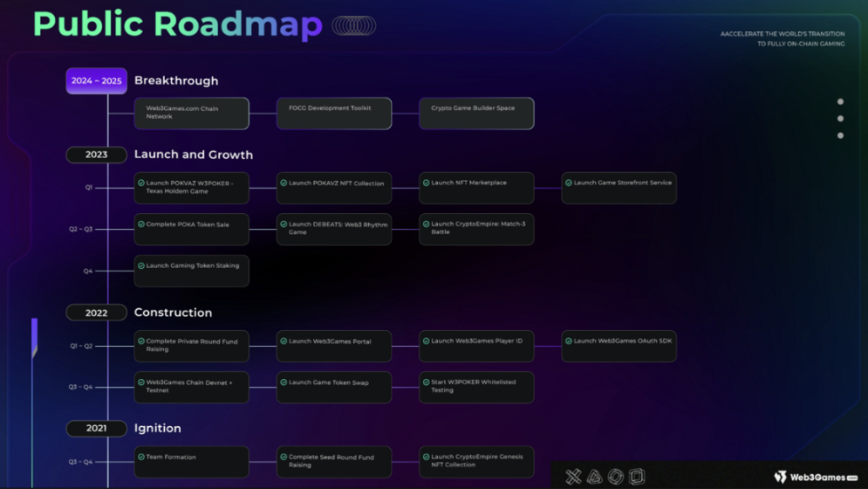Click the check mark on Team Formation
868x489 pixels.
pyautogui.click(x=141, y=457)
